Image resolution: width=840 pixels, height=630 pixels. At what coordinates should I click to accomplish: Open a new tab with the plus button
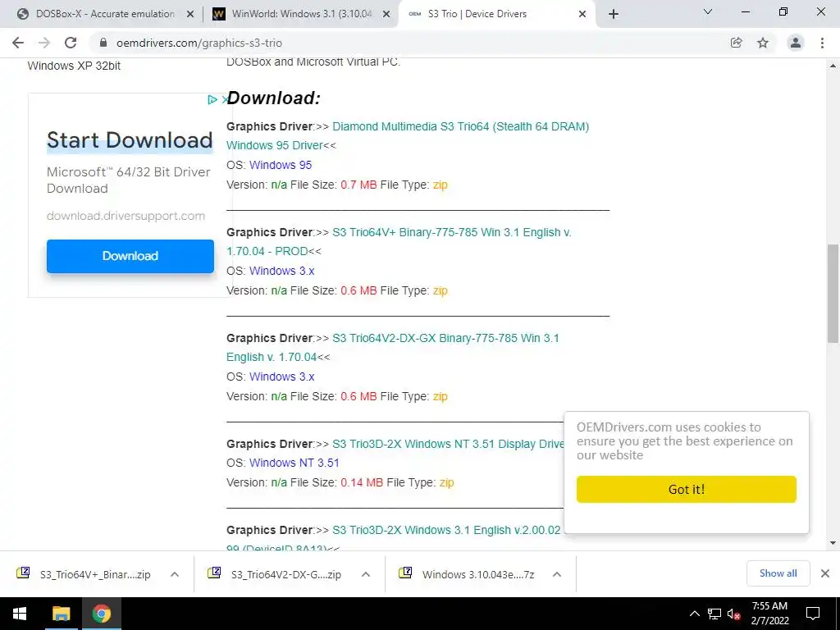click(614, 14)
